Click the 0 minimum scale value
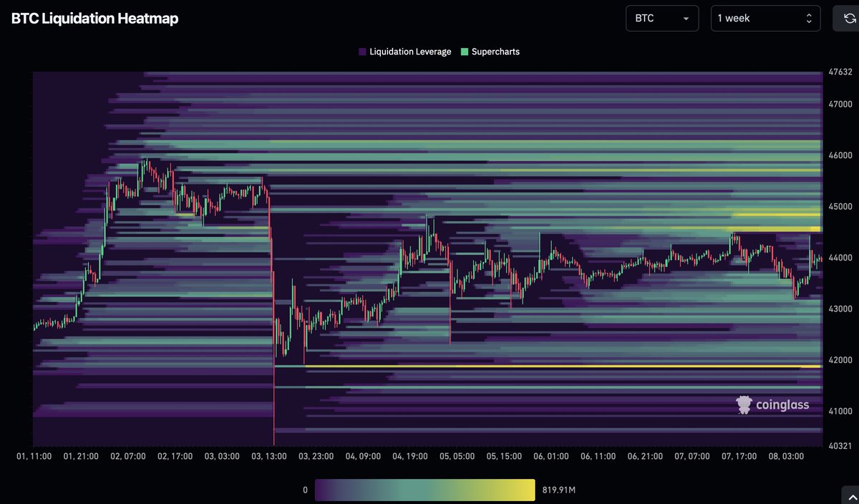 tap(305, 490)
